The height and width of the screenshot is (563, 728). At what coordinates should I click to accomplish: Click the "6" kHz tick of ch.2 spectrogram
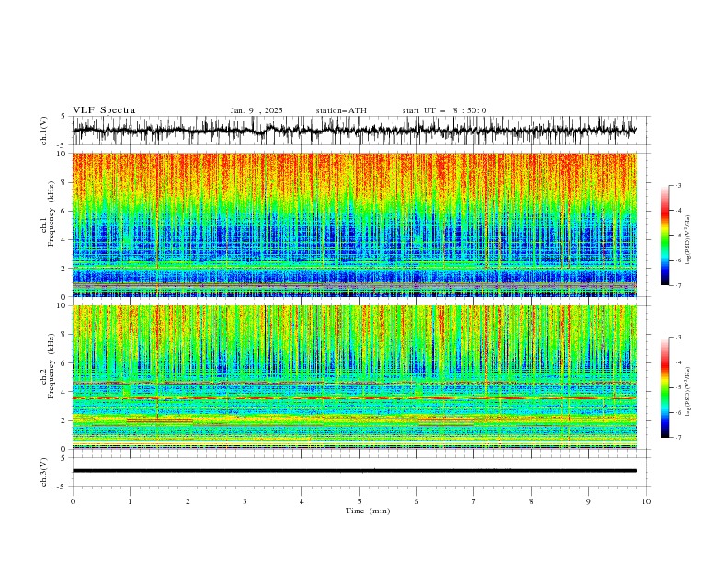click(x=64, y=363)
